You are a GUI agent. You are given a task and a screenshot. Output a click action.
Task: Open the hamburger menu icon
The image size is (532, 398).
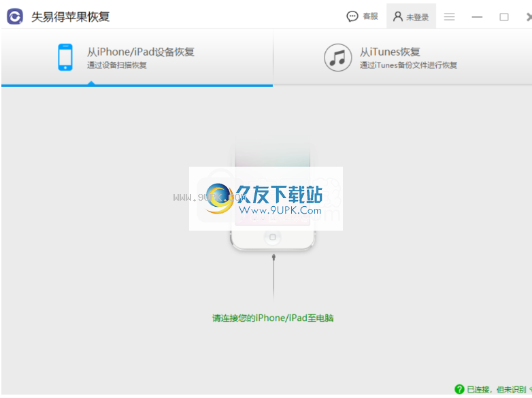point(449,16)
